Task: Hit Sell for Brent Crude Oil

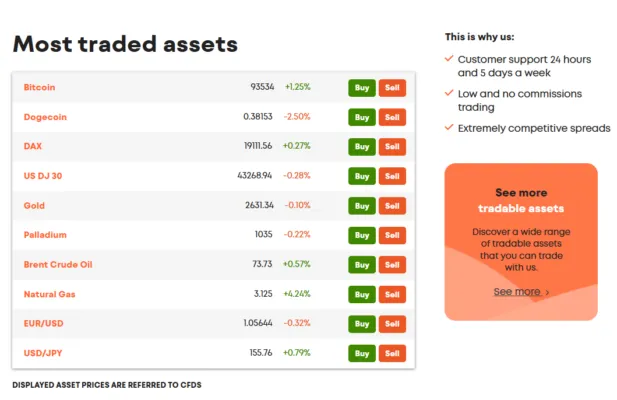Action: pos(392,265)
